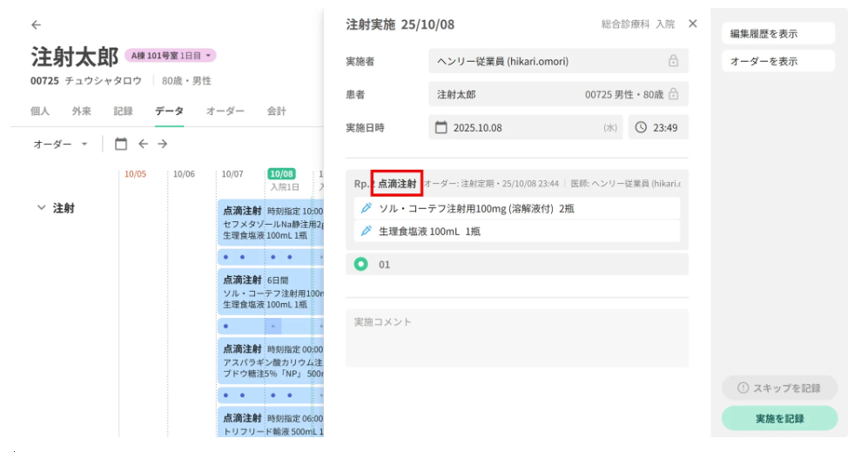Image resolution: width=868 pixels, height=452 pixels.
Task: Open the A棟 101号室 1日目 dropdown
Action: (171, 56)
